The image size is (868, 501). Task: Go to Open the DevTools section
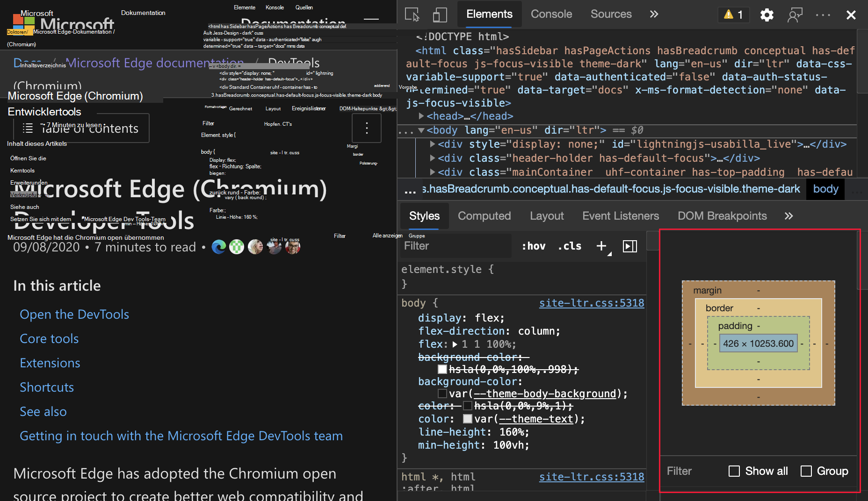click(74, 315)
